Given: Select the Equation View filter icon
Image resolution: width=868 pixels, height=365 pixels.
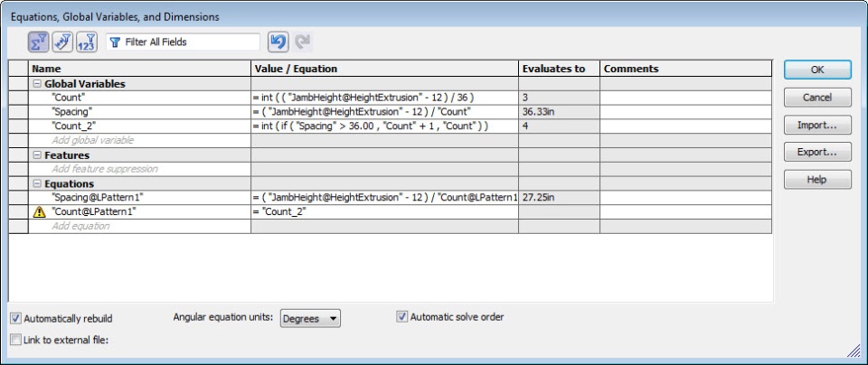Looking at the screenshot, I should (x=39, y=42).
